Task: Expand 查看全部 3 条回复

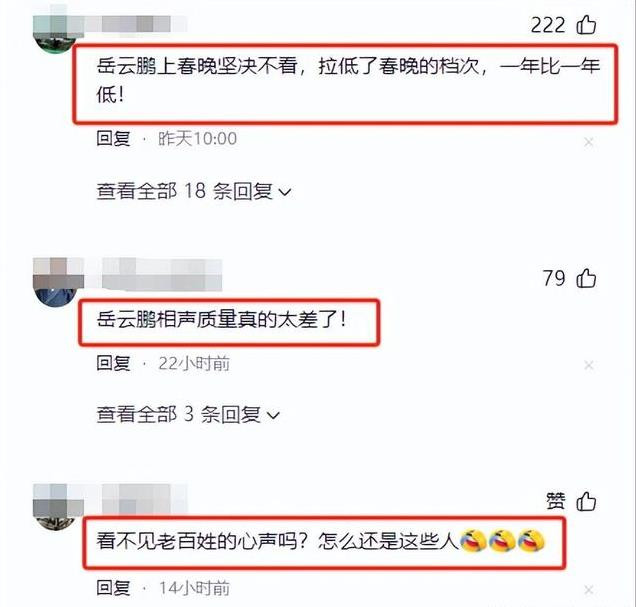Action: pyautogui.click(x=188, y=414)
